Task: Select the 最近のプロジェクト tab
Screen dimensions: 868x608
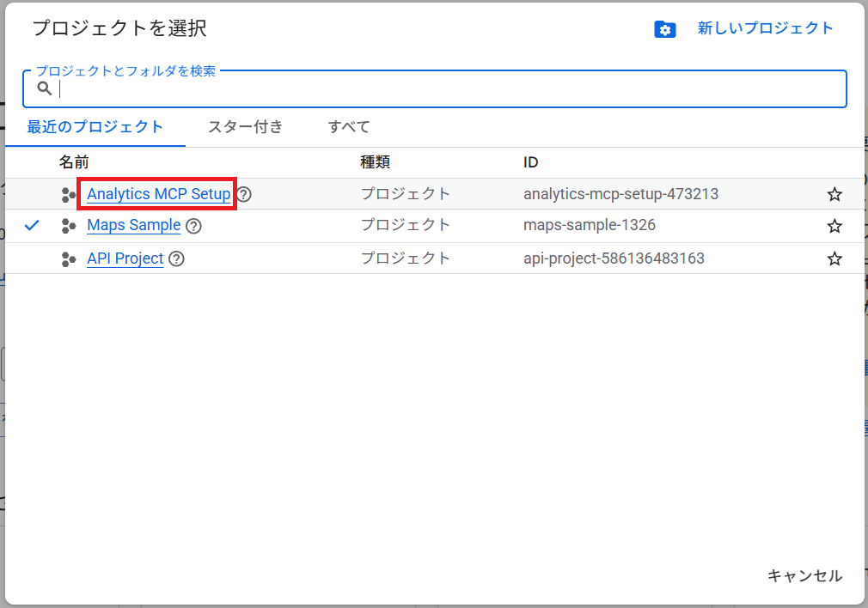Action: (x=95, y=127)
